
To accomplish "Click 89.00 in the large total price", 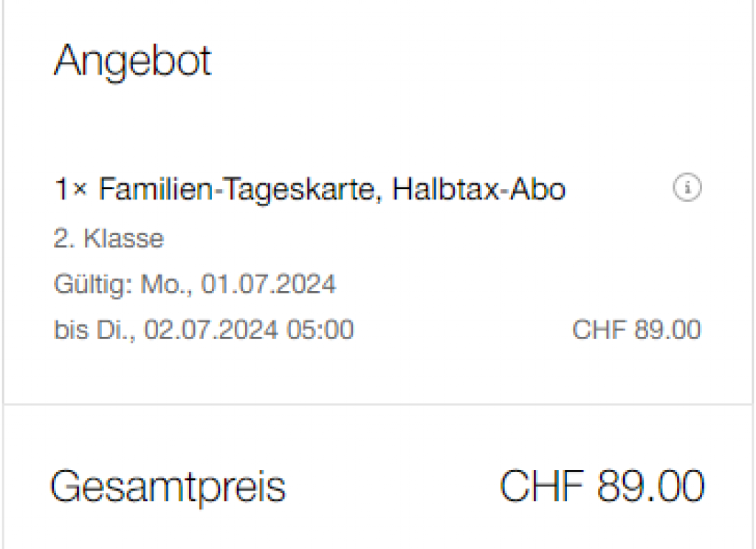I will 650,487.
